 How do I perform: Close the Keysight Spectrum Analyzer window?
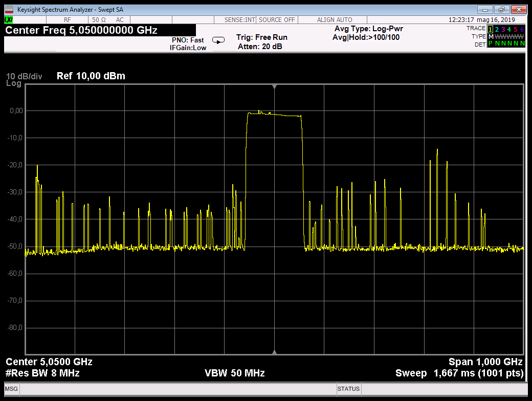click(x=519, y=10)
